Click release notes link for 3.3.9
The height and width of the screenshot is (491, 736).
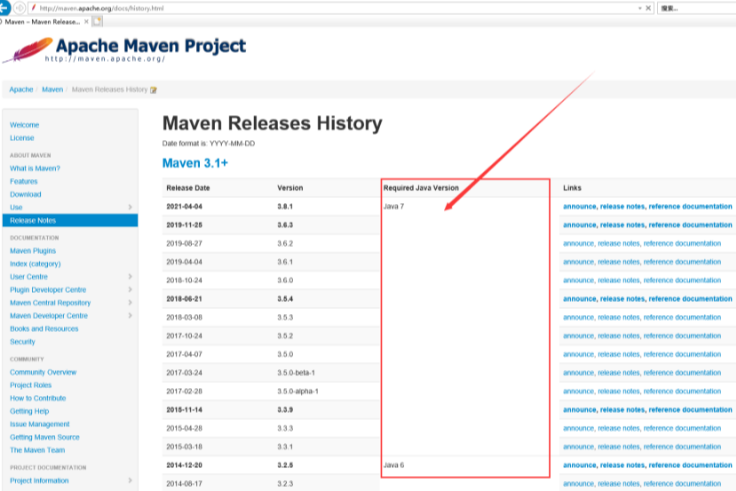[622, 410]
